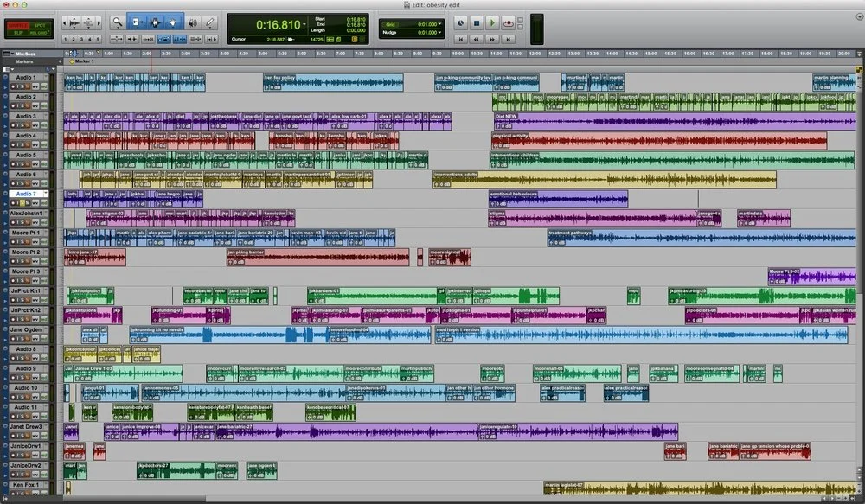Click the Rewind button
The image size is (865, 504).
click(x=476, y=39)
